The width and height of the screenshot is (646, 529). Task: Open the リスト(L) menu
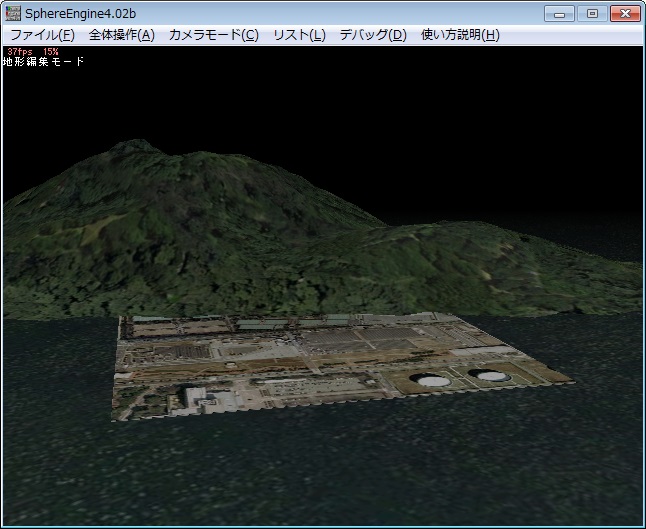click(x=300, y=35)
